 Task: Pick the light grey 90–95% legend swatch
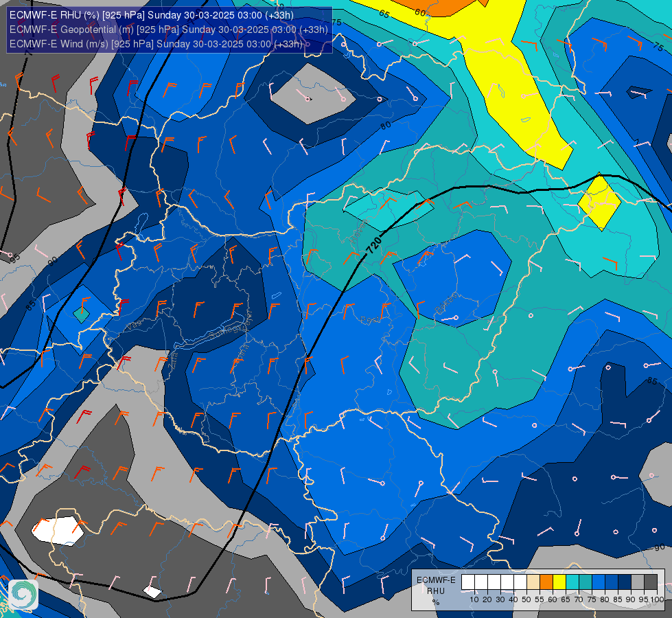638,582
